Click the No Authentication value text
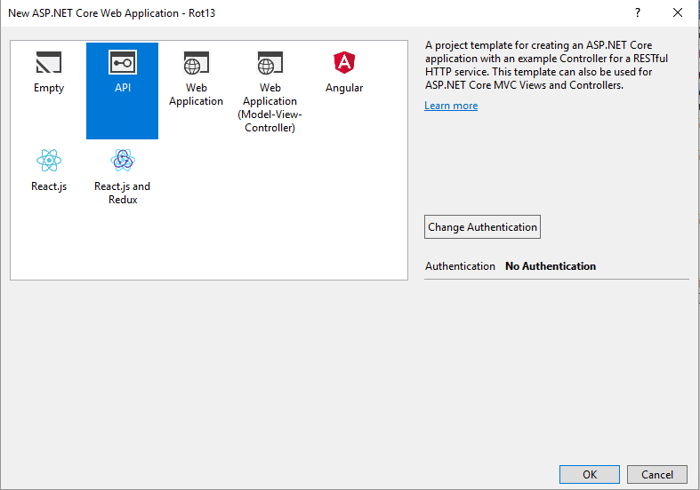The width and height of the screenshot is (700, 490). [x=550, y=266]
